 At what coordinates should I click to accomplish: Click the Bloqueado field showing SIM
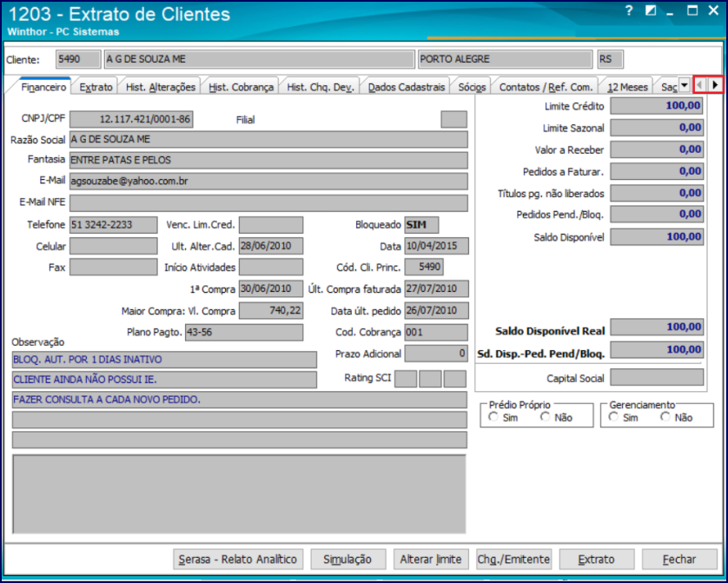[x=421, y=225]
